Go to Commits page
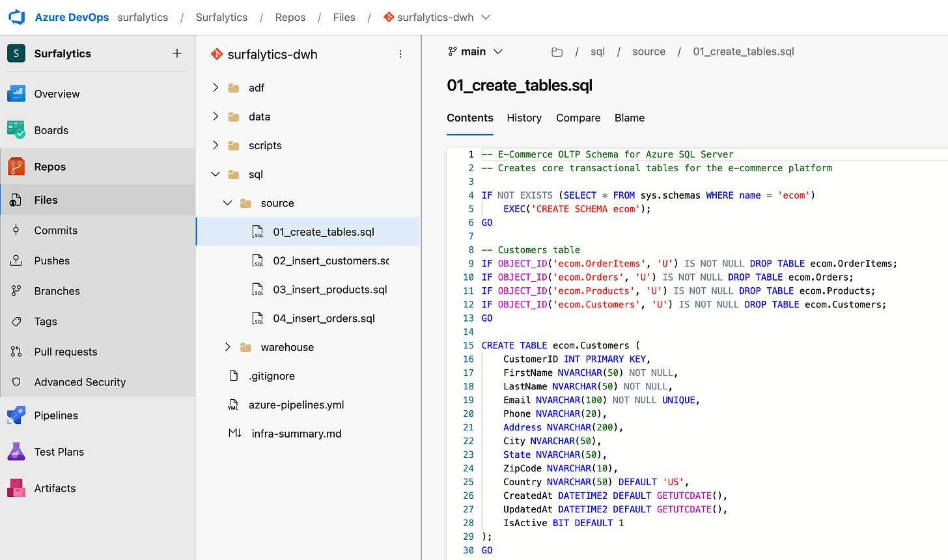 pyautogui.click(x=55, y=231)
